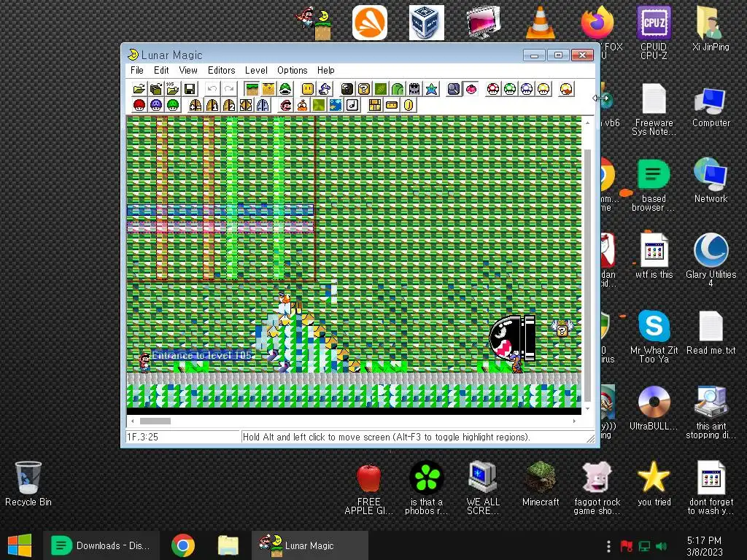Open the Level menu
Image resolution: width=747 pixels, height=560 pixels.
pos(256,70)
